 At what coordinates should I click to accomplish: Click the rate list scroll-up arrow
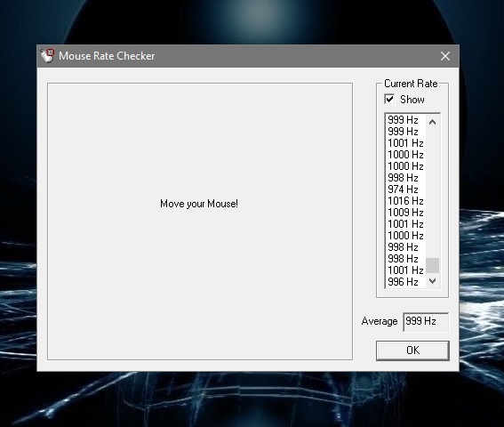pos(432,122)
